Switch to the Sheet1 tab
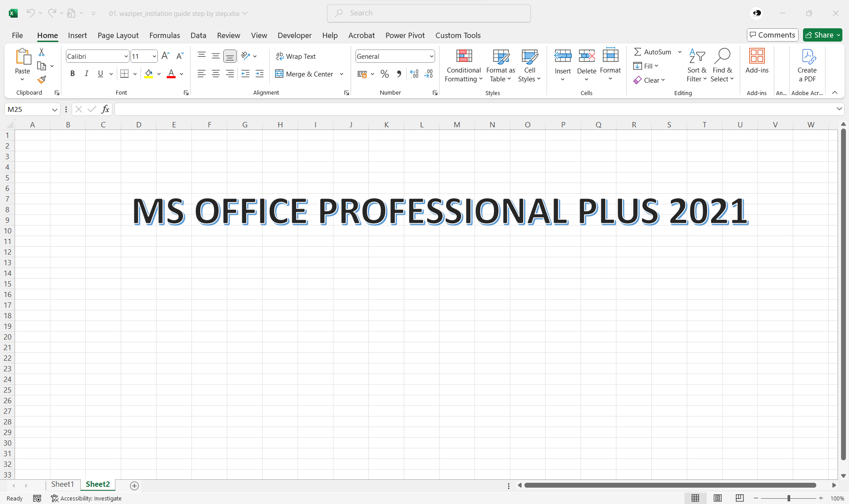 pos(62,485)
